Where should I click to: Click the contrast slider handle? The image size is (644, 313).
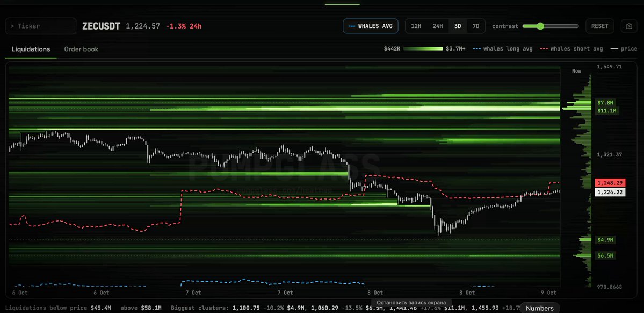click(x=540, y=26)
